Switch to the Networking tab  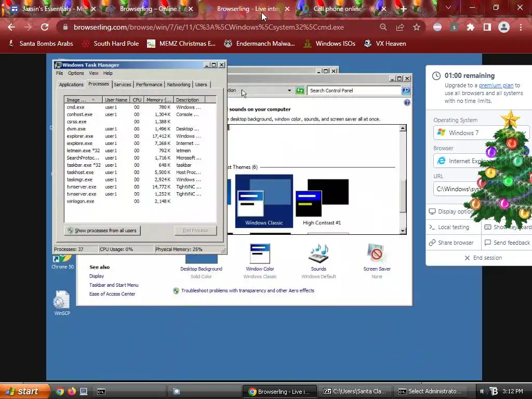(179, 85)
